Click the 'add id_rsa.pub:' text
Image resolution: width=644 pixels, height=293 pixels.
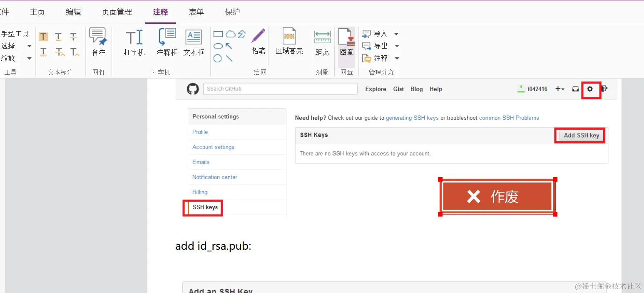coord(213,246)
